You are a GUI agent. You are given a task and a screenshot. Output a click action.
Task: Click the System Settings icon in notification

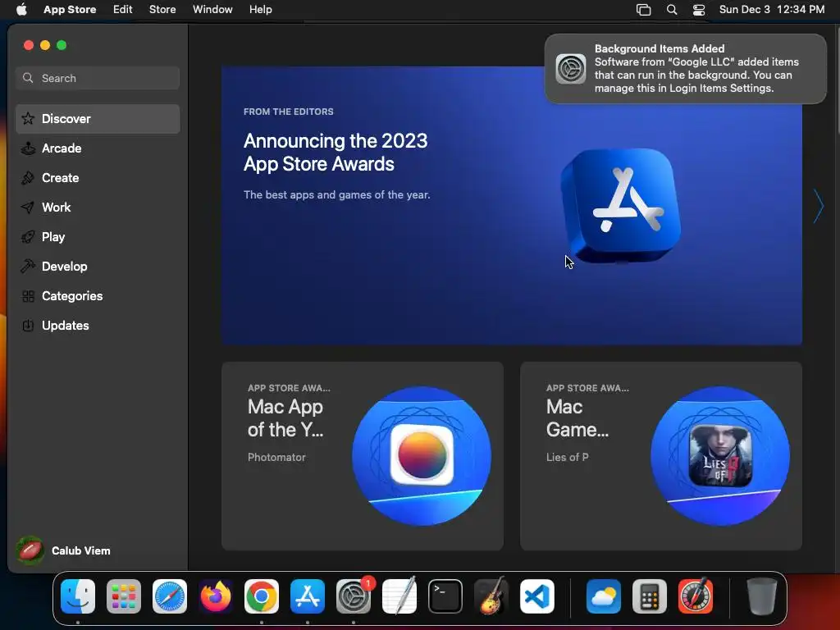(x=571, y=69)
